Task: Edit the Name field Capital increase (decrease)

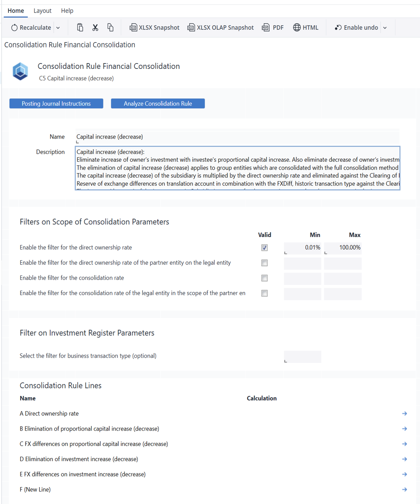Action: tap(237, 137)
